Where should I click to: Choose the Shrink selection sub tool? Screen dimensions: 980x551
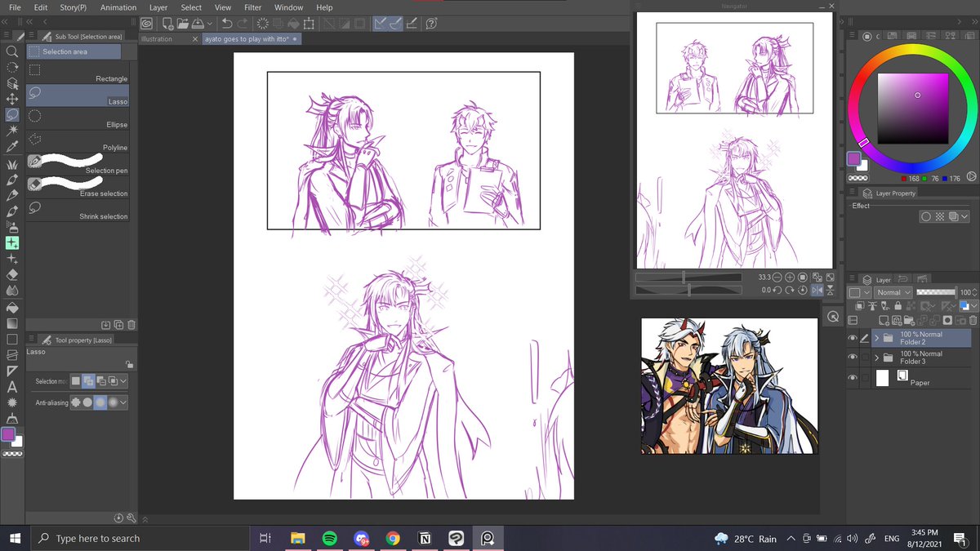pos(78,211)
